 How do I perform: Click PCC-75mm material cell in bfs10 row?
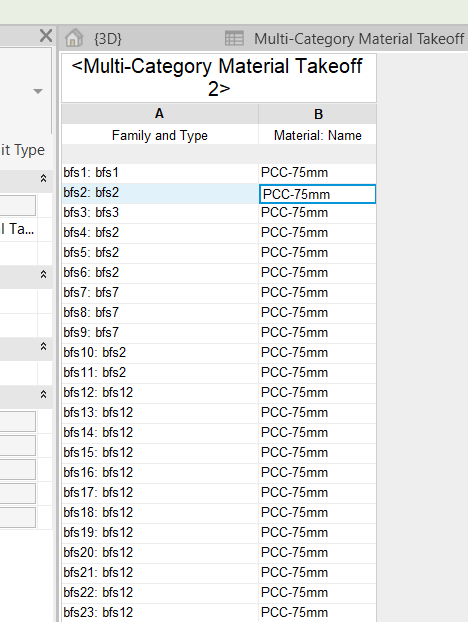click(318, 353)
